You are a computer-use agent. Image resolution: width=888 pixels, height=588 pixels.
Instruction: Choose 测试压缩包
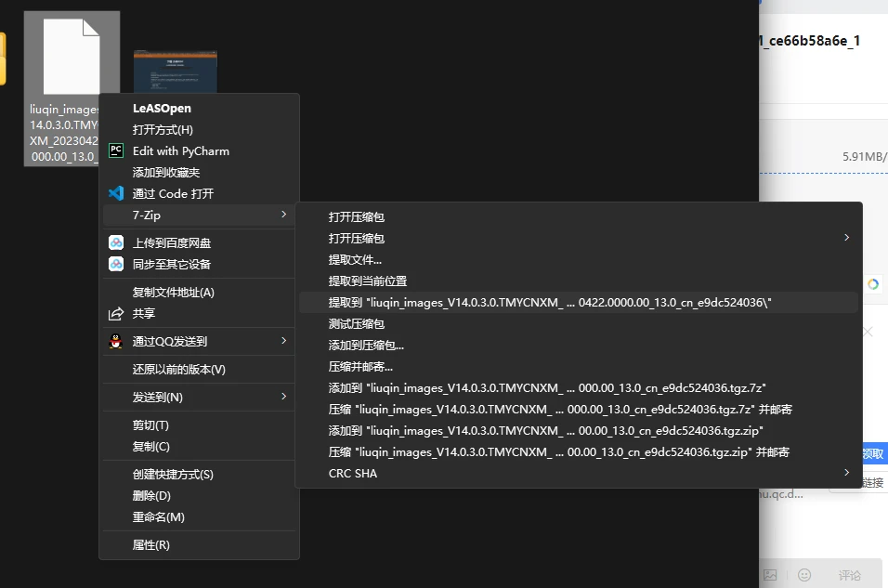(579, 324)
